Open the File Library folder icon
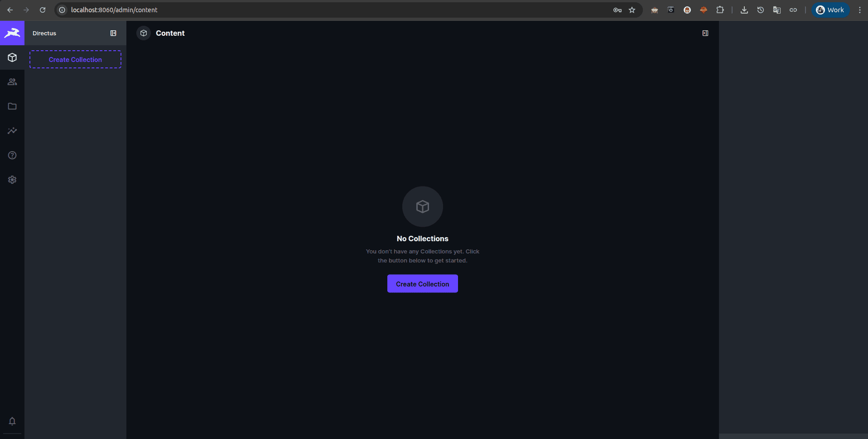The width and height of the screenshot is (868, 439). (12, 106)
